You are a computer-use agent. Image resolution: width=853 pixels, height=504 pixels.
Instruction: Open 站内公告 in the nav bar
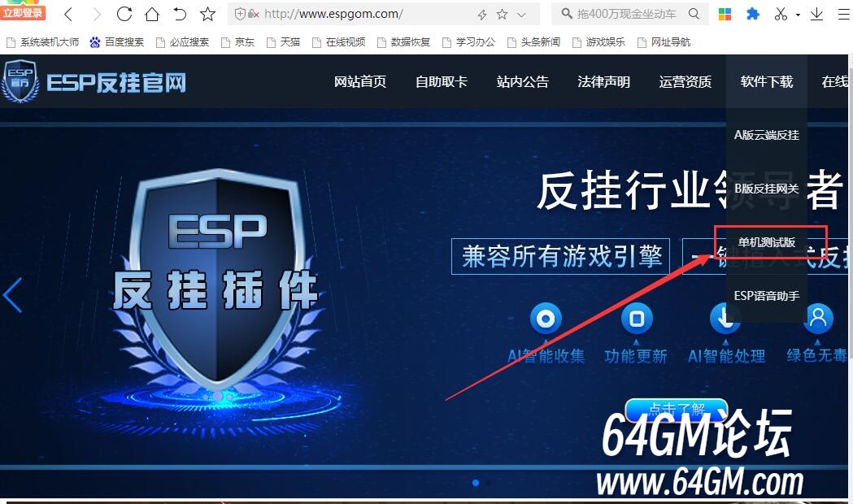(522, 81)
